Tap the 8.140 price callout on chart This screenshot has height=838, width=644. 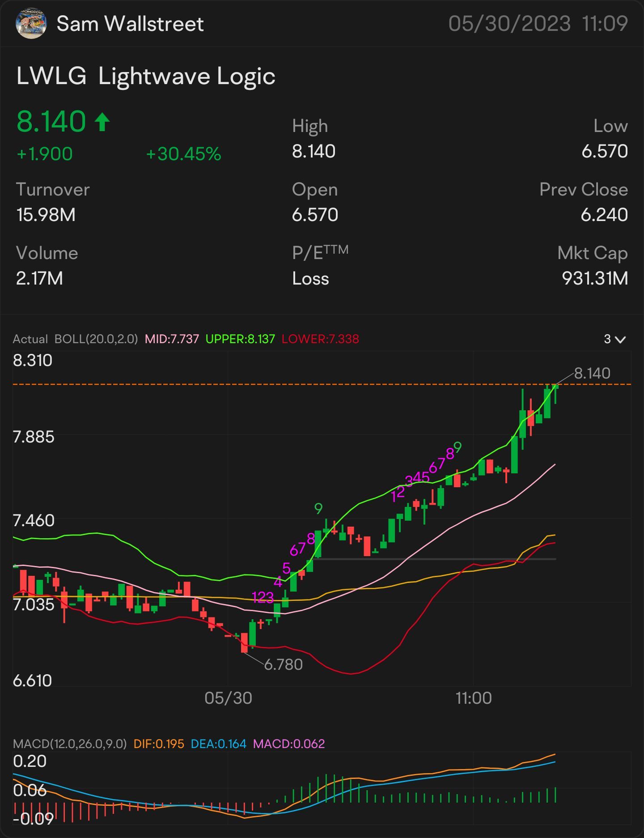(x=592, y=373)
